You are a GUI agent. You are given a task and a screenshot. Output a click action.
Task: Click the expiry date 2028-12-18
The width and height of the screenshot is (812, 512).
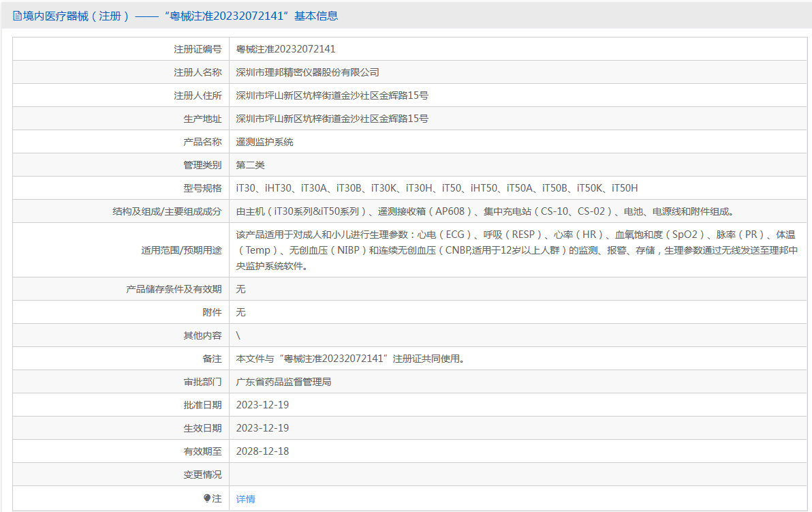click(262, 451)
